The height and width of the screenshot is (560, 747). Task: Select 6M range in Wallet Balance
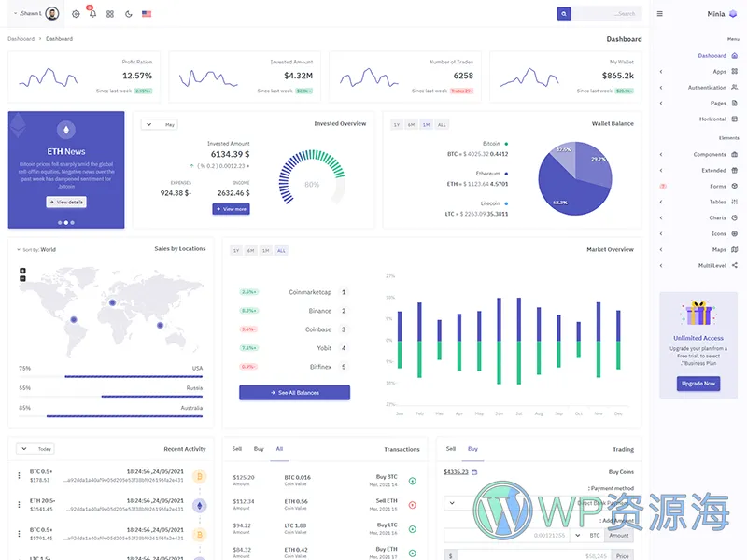411,124
